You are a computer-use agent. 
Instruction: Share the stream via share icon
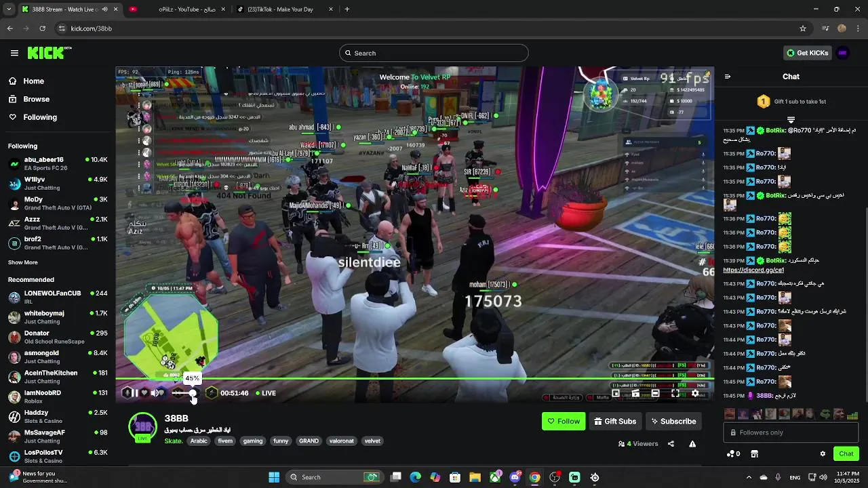click(x=671, y=444)
